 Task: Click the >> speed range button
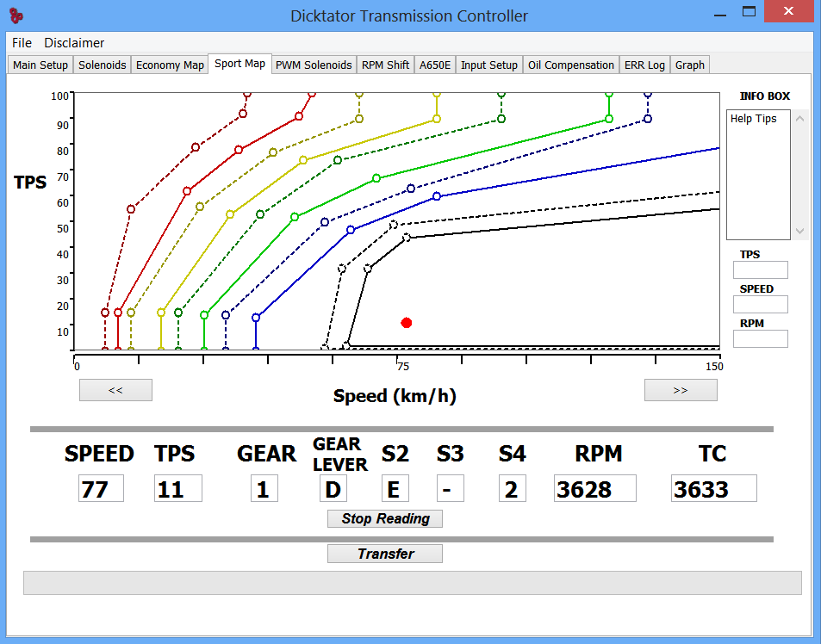point(681,390)
